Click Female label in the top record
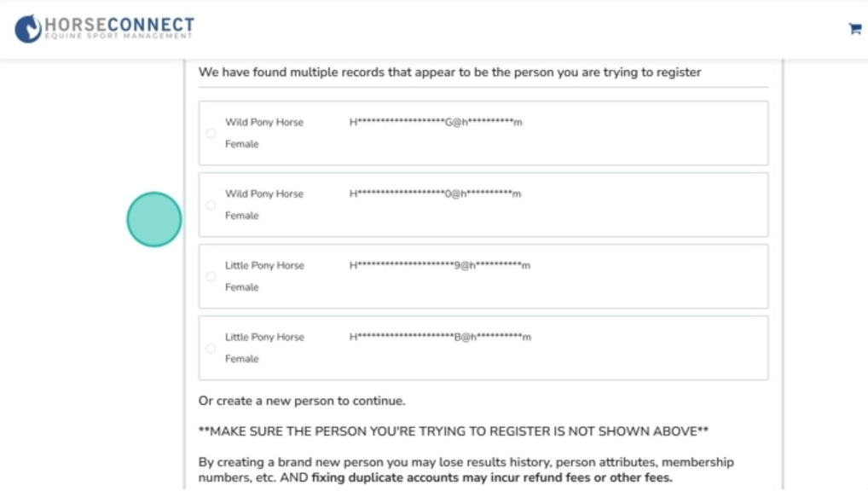The image size is (868, 497). tap(242, 144)
